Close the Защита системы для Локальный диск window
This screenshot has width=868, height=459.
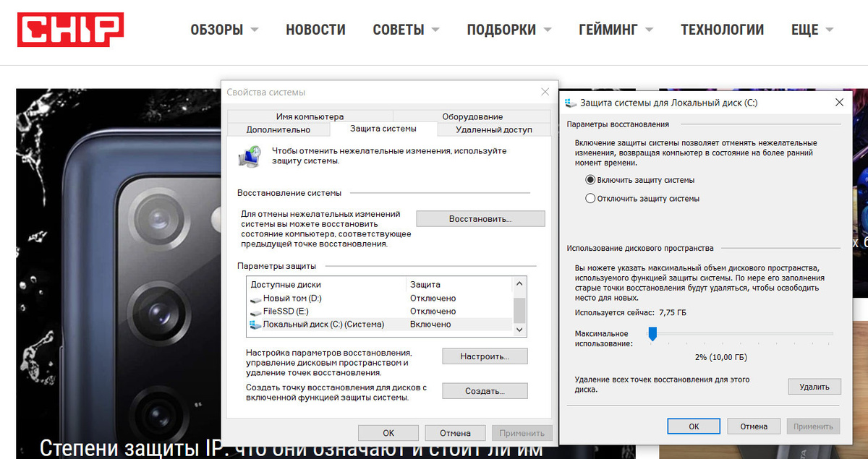(839, 103)
